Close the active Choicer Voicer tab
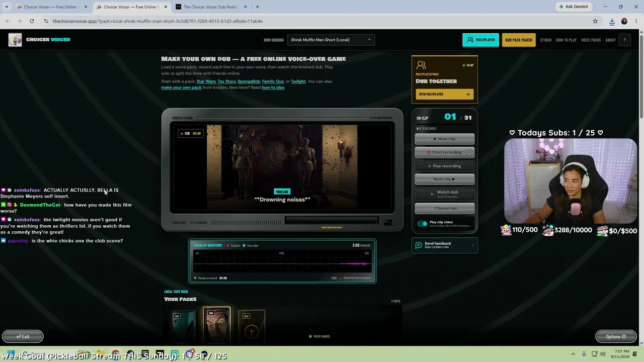644x362 pixels. coord(166,7)
